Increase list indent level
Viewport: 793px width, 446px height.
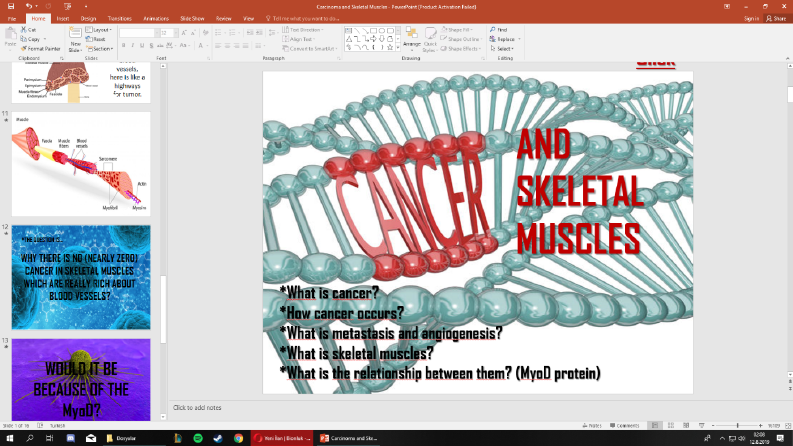point(259,33)
